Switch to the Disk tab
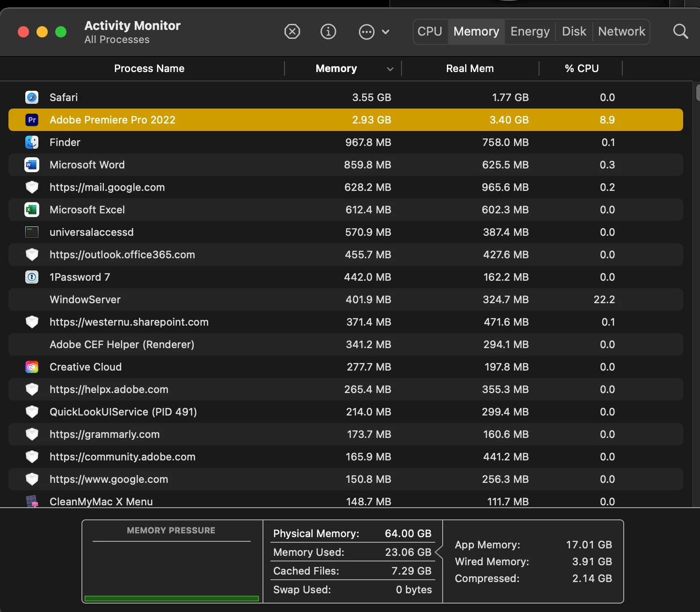 (574, 31)
